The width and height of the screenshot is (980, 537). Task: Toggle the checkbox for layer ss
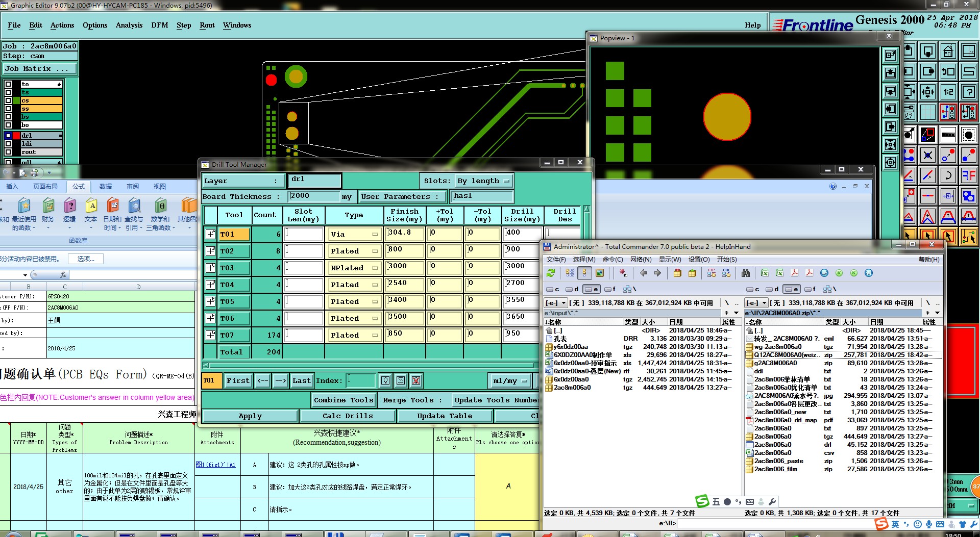point(8,109)
